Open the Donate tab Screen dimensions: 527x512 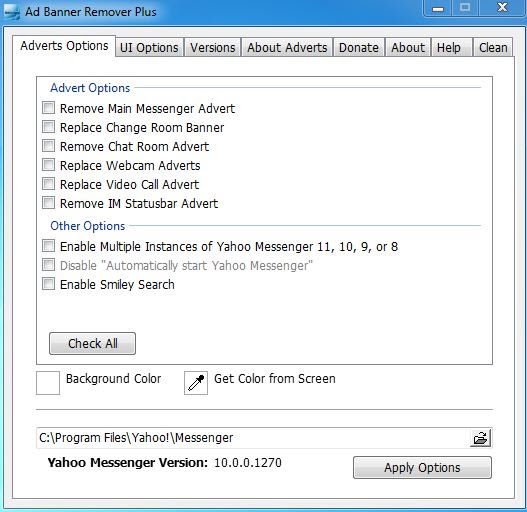point(359,47)
